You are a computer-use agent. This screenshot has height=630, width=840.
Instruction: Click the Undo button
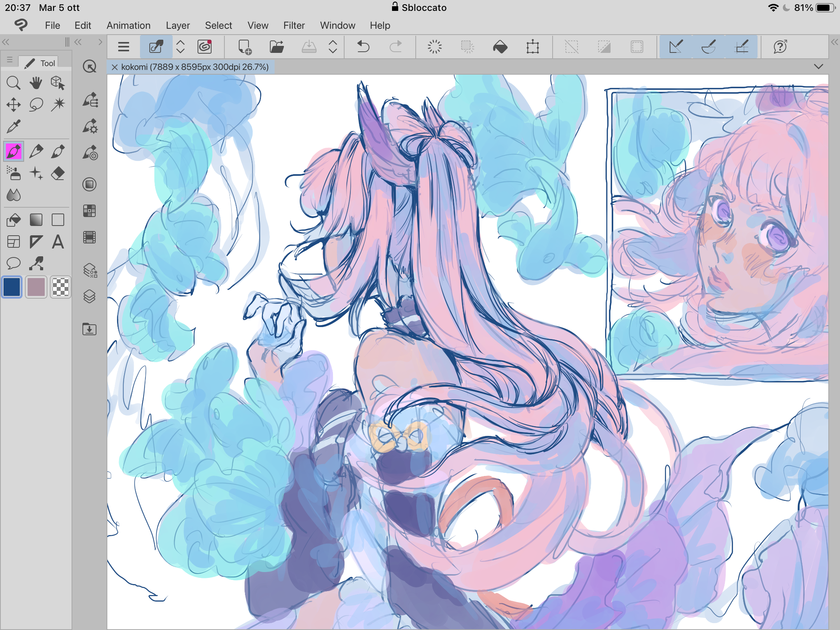point(363,47)
